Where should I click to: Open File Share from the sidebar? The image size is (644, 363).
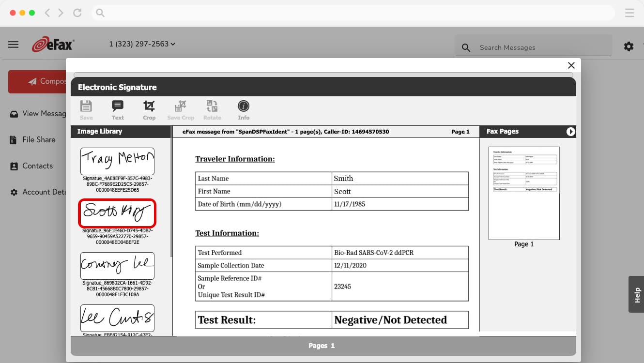pos(38,139)
